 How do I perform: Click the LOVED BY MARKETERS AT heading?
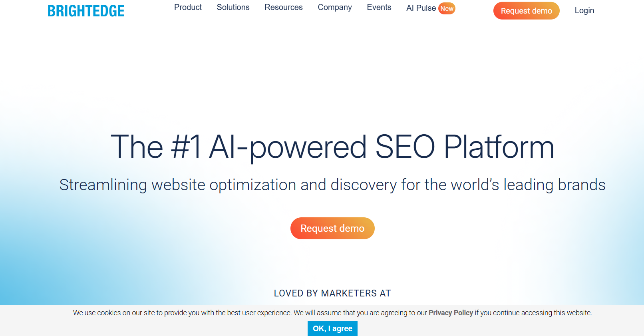tap(332, 293)
